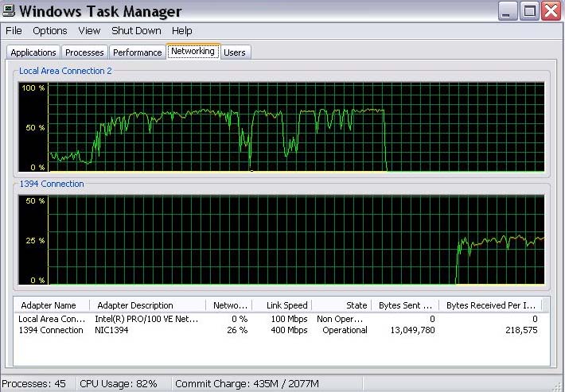Open the File menu

[14, 31]
